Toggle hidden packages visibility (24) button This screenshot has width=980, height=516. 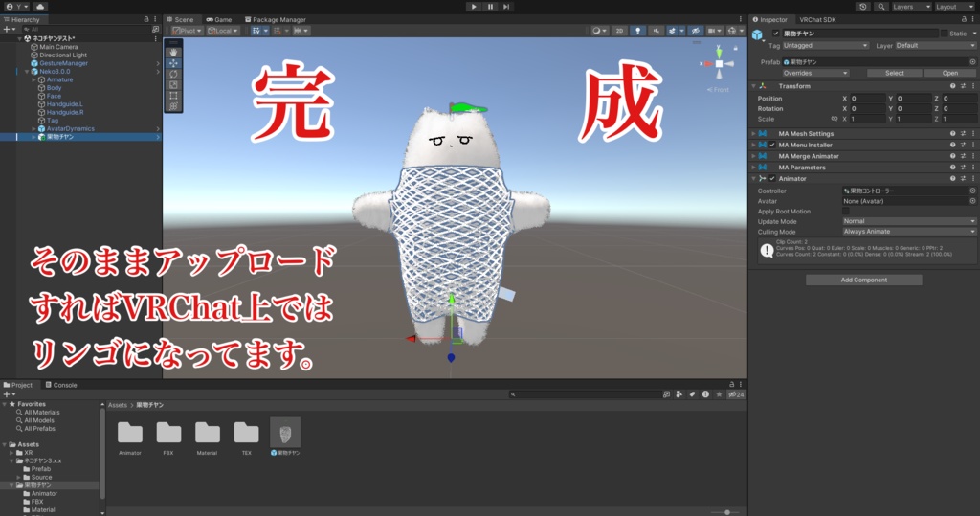tap(736, 394)
